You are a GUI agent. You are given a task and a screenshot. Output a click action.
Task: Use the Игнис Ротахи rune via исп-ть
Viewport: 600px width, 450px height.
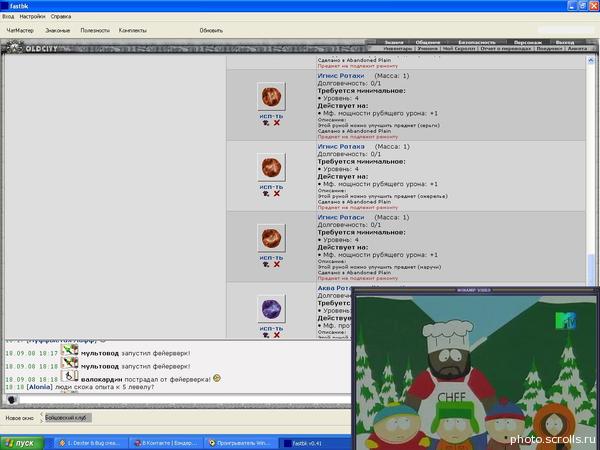tap(271, 116)
